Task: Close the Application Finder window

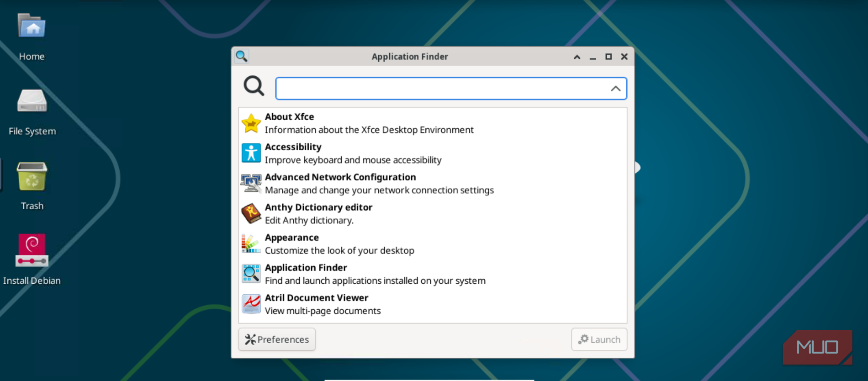Action: point(624,57)
